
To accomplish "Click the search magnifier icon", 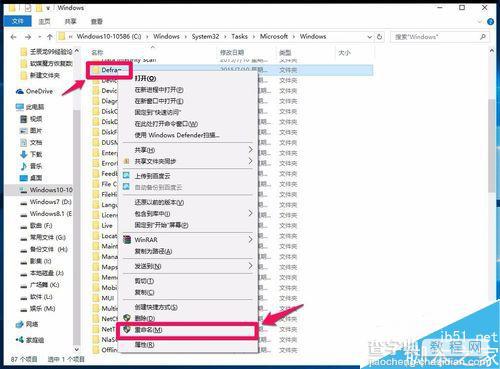I will point(483,37).
